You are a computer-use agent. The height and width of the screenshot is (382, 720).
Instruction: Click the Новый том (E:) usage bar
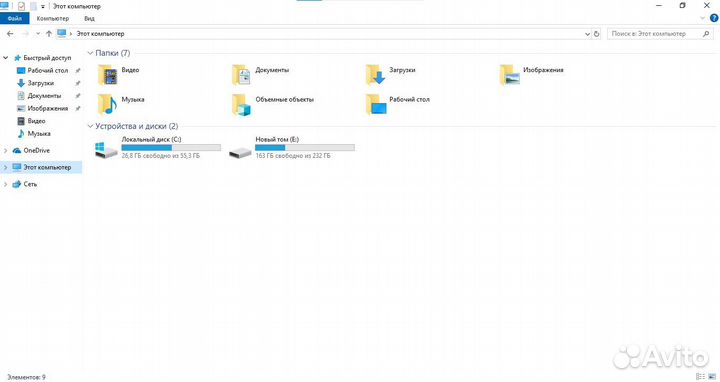(x=305, y=147)
